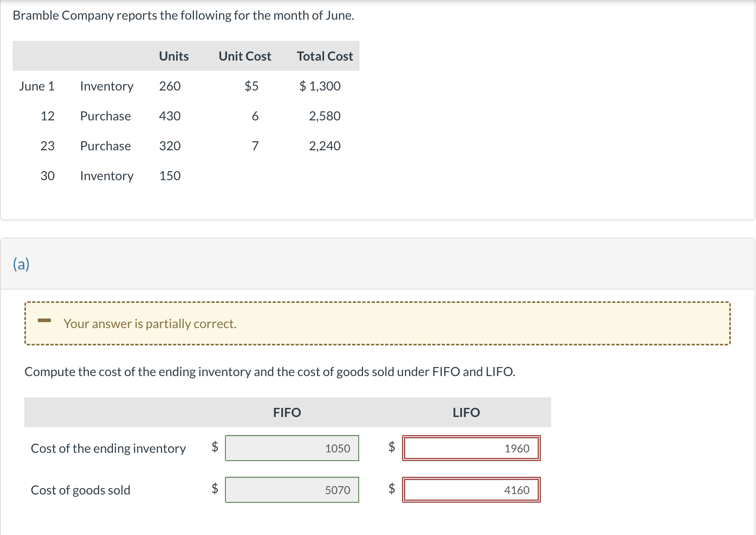This screenshot has height=535, width=756.
Task: Click the Purchase label in the 23 row
Action: [x=105, y=146]
